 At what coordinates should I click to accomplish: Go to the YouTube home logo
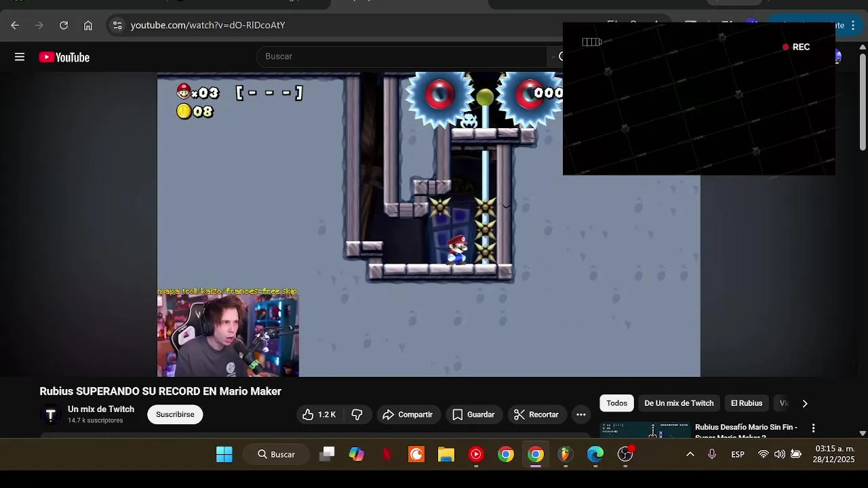click(64, 58)
